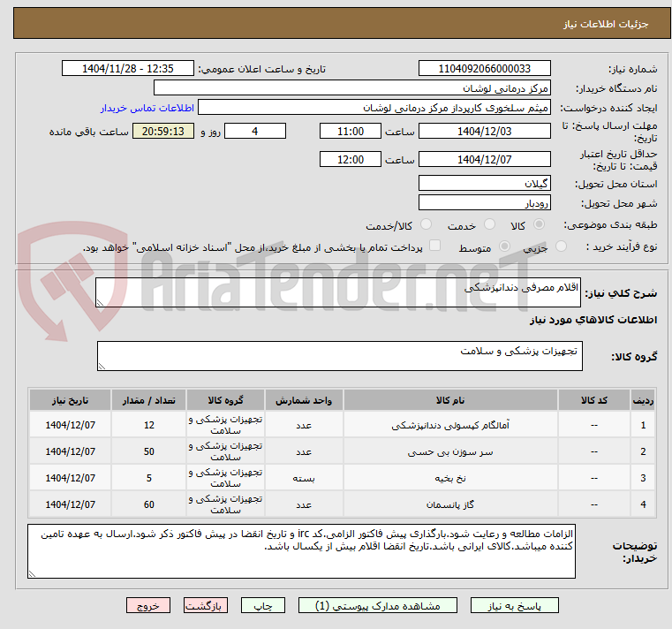Click the city field رودبار
Image resolution: width=672 pixels, height=629 pixels.
(x=484, y=203)
